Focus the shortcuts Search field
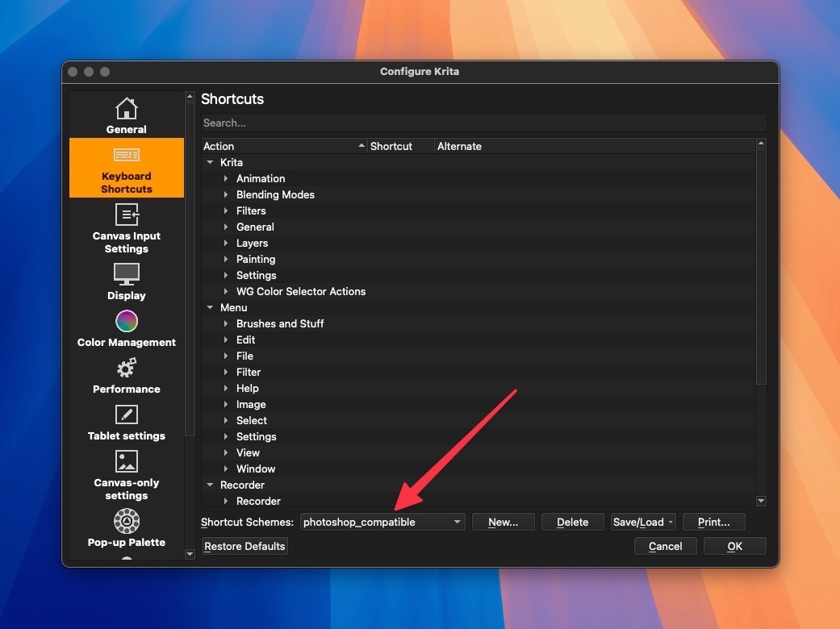The height and width of the screenshot is (629, 840). tap(484, 123)
